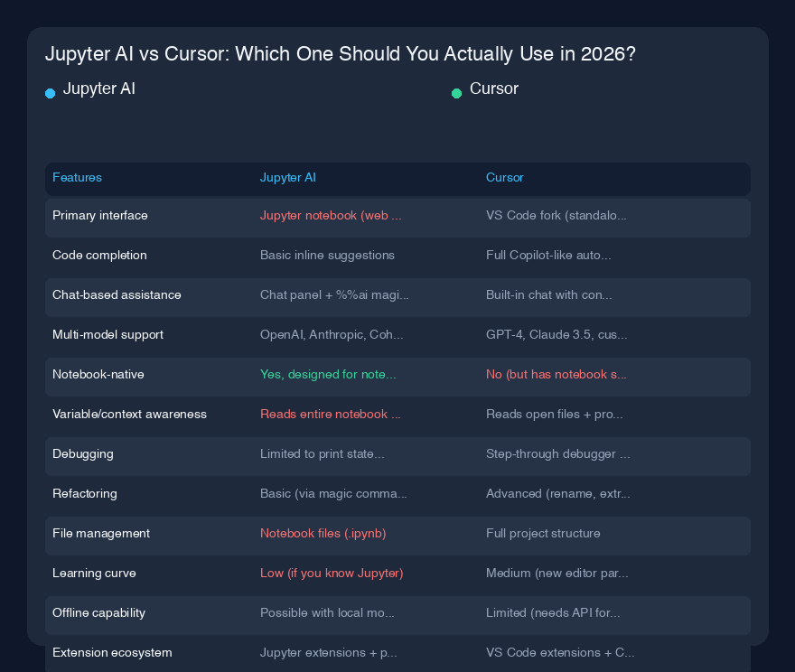795x672 pixels.
Task: Click 'Chat panel + %%ai magi...' cell
Action: 334,295
